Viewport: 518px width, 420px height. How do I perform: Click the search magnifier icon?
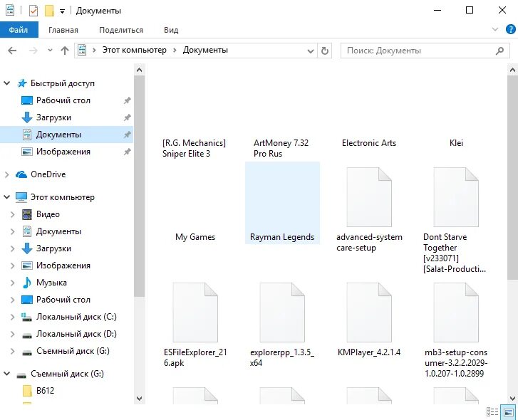pos(499,51)
